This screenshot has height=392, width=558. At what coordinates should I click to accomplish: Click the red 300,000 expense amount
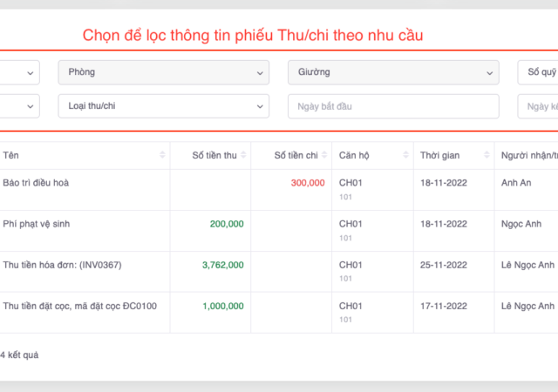pyautogui.click(x=308, y=183)
